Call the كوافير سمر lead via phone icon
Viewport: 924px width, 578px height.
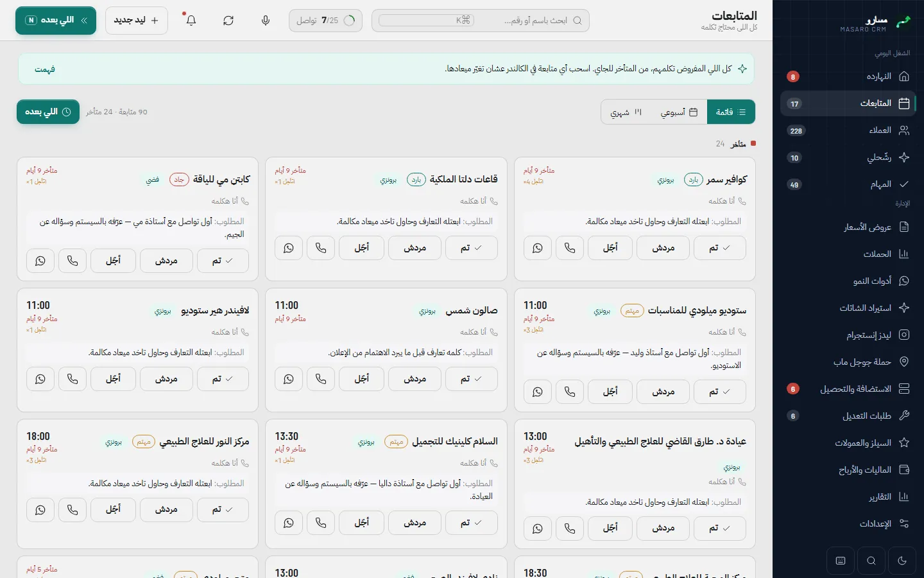click(x=570, y=248)
